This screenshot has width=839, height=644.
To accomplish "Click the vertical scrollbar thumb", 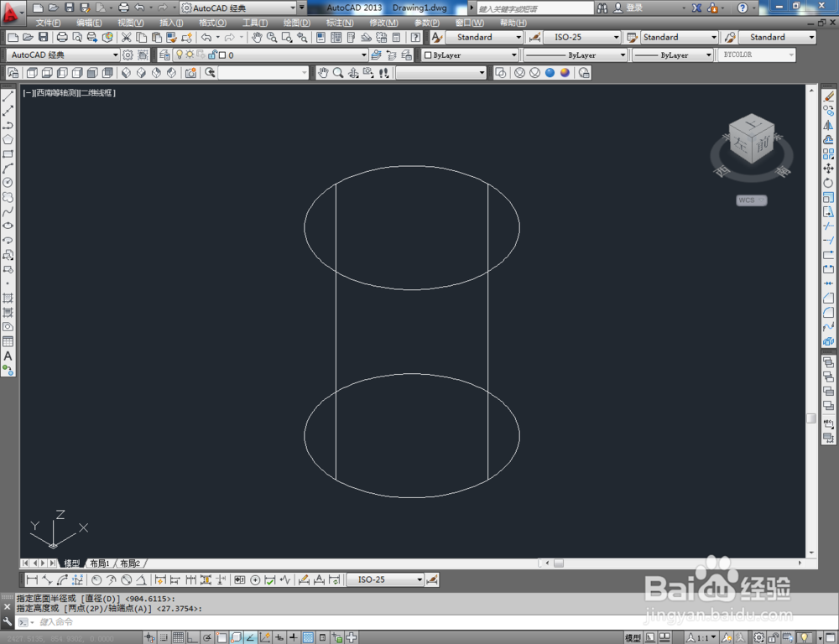I will pyautogui.click(x=811, y=418).
